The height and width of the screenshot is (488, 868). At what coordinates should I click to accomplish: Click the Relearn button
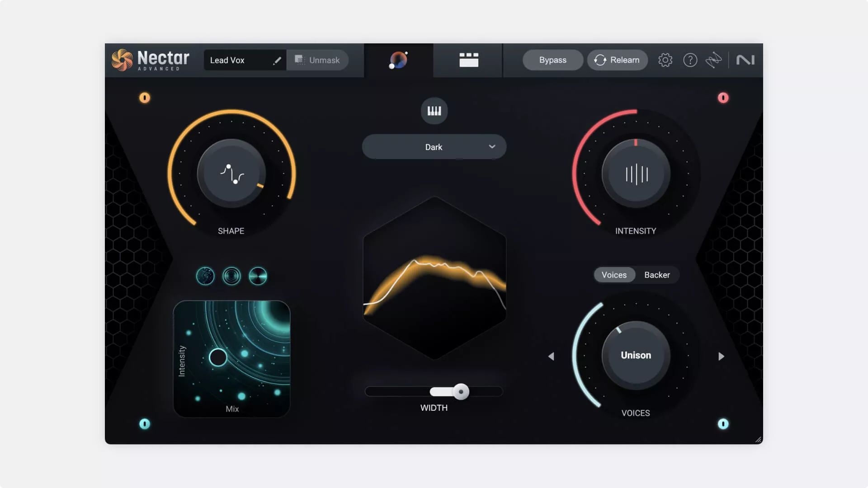[617, 60]
